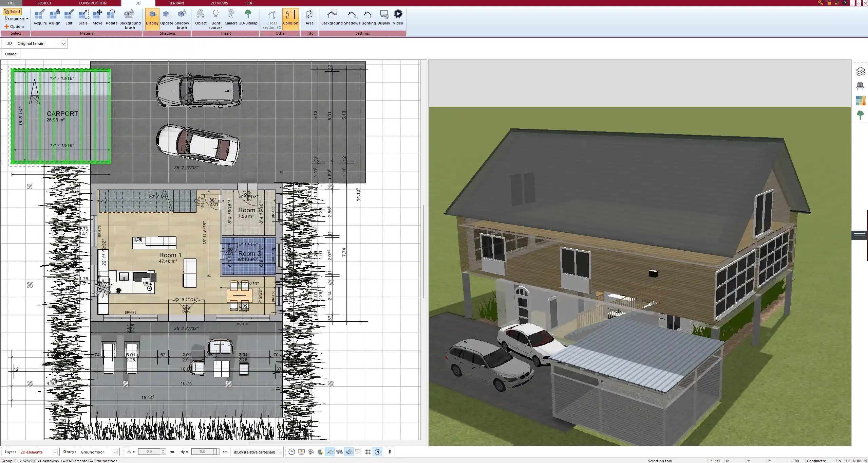Click the Multiple button
The width and height of the screenshot is (868, 463).
tap(15, 19)
